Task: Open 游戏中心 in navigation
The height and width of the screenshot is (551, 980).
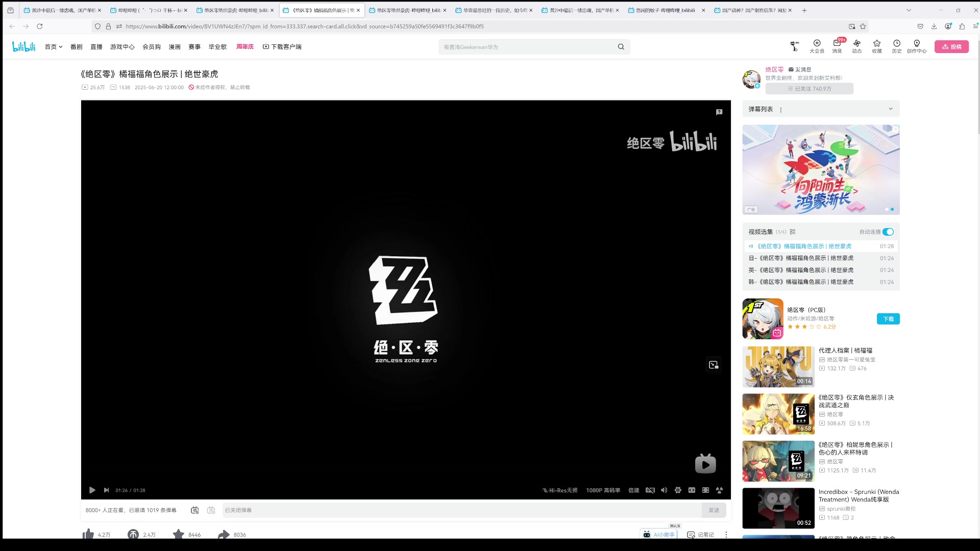Action: [x=122, y=46]
